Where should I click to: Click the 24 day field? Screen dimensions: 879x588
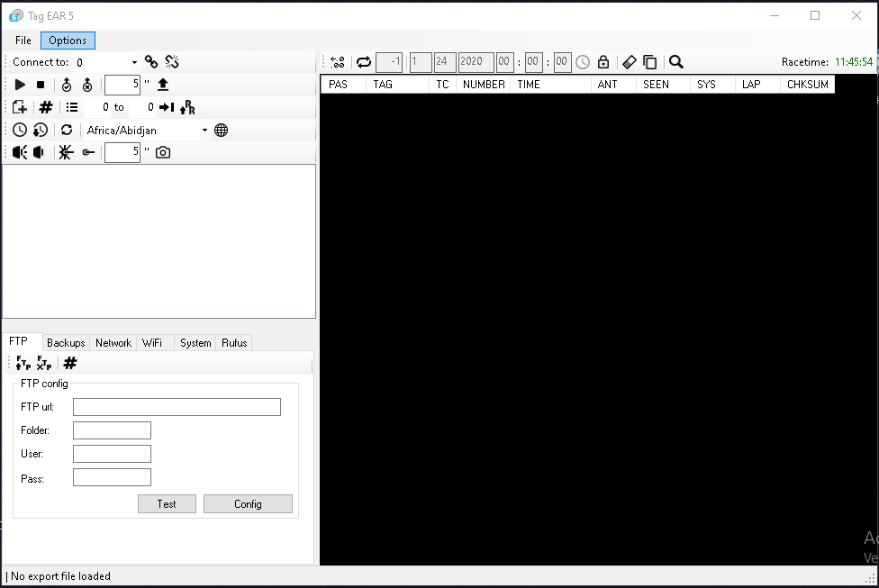(445, 62)
